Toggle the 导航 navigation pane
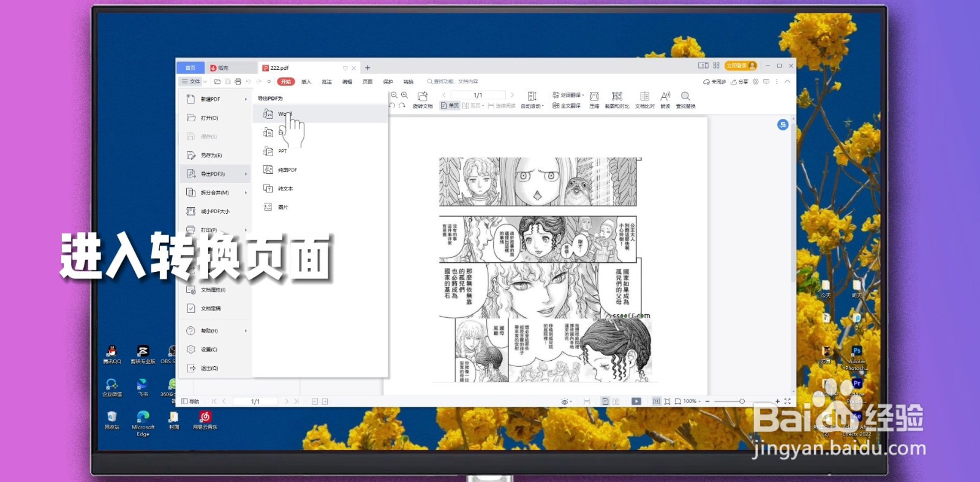 click(x=190, y=401)
